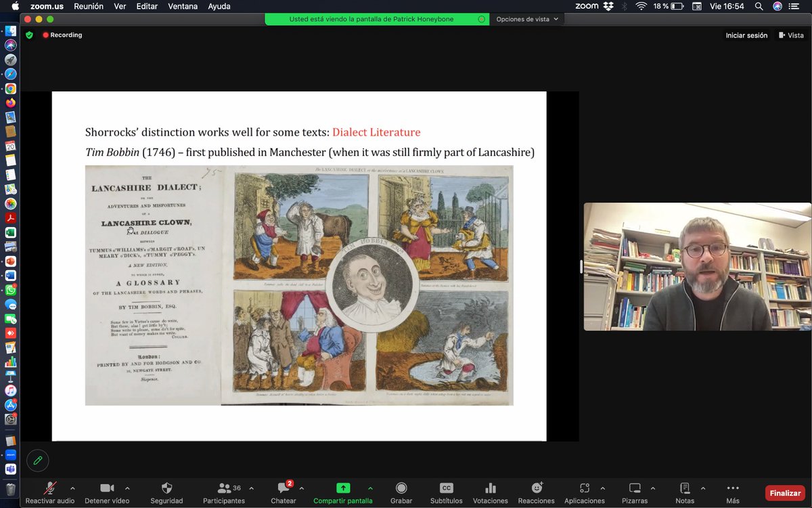Open the Participantes list
Viewport: 812px width, 508px height.
click(224, 493)
